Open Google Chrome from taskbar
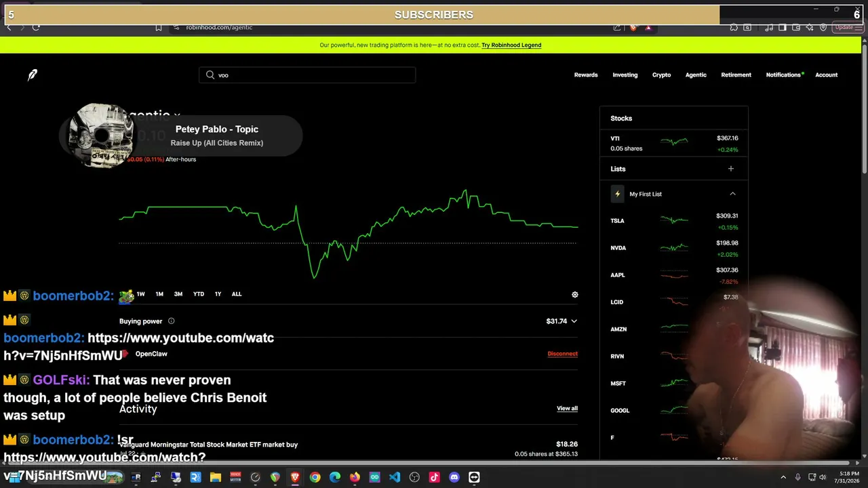The width and height of the screenshot is (868, 488). (x=315, y=477)
